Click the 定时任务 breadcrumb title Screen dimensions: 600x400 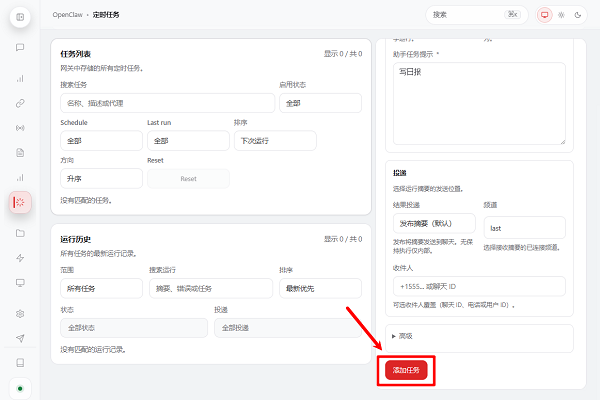[x=106, y=15]
